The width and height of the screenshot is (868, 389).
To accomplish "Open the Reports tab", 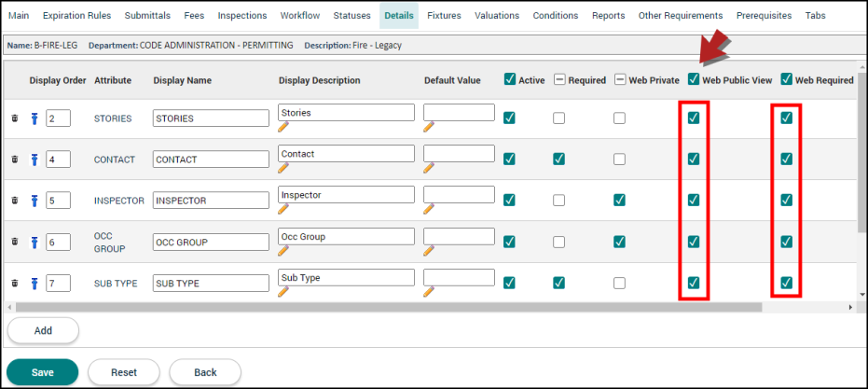I will click(x=609, y=16).
